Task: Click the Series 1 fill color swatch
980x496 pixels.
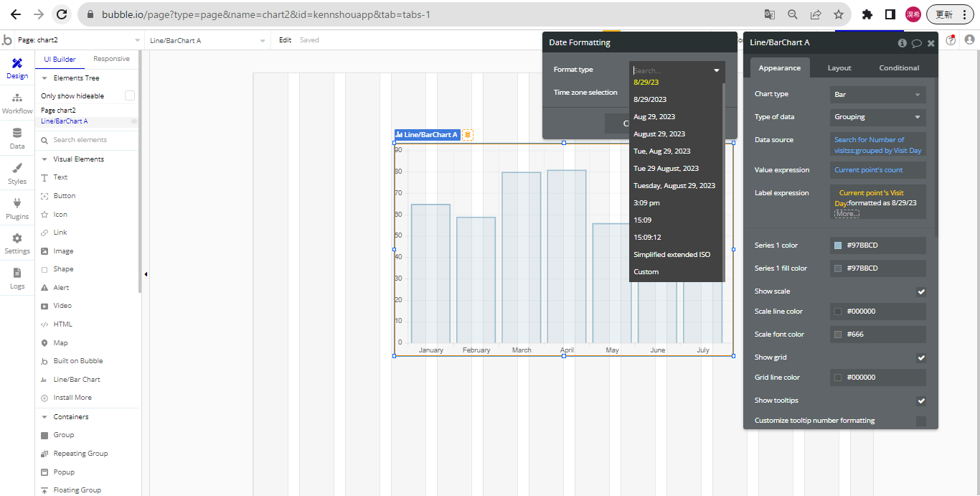Action: 838,268
